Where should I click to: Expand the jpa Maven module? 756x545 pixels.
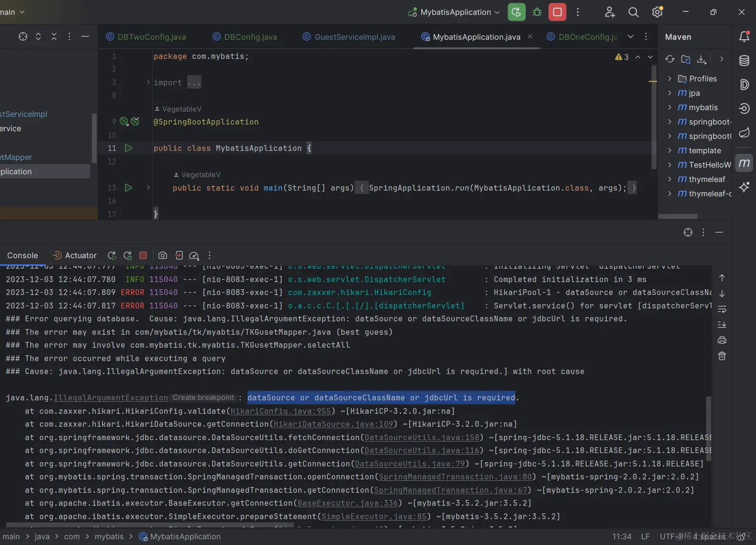(669, 93)
